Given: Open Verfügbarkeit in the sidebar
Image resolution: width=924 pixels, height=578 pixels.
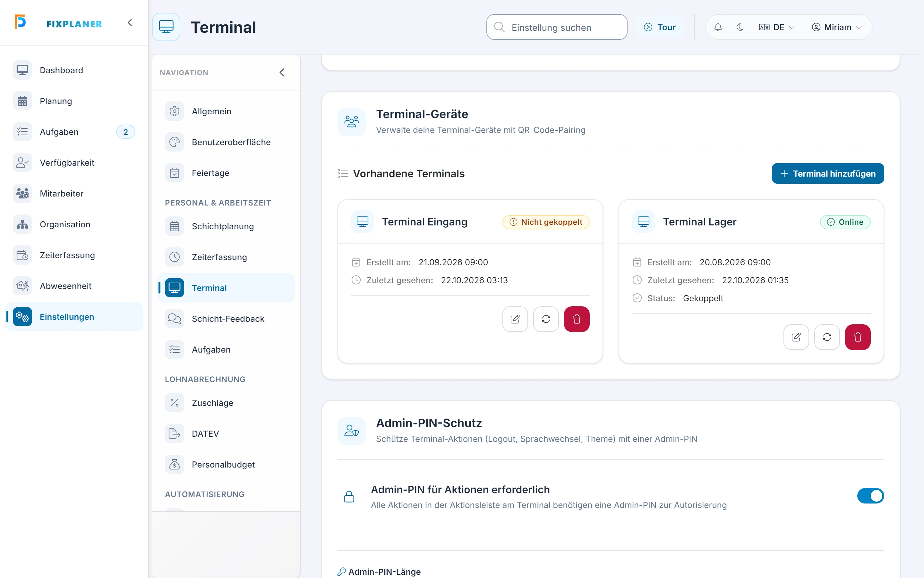Looking at the screenshot, I should point(74,162).
